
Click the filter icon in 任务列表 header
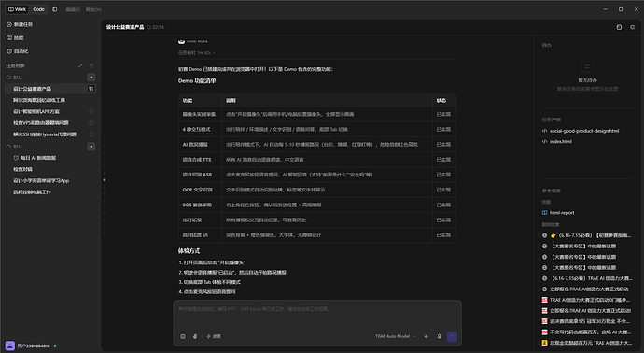(x=91, y=65)
